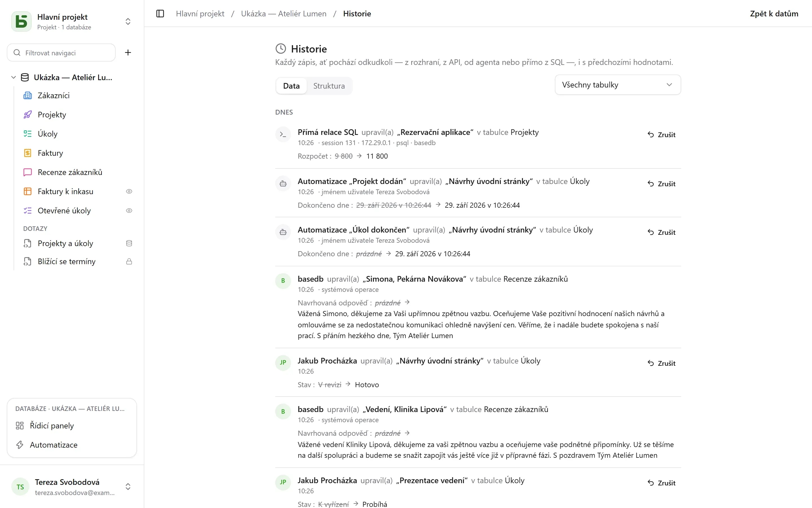812x508 pixels.
Task: Open the Všechny tabulky dropdown
Action: coord(618,85)
